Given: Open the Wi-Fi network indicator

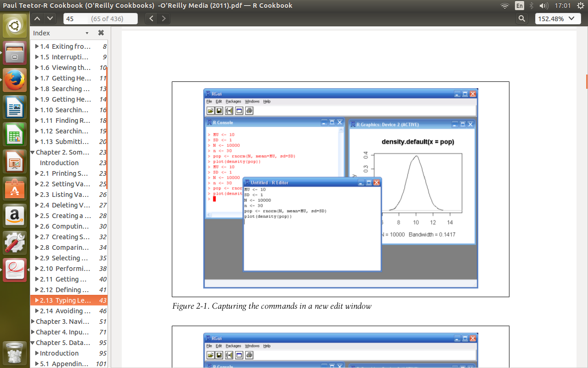Looking at the screenshot, I should (x=505, y=6).
